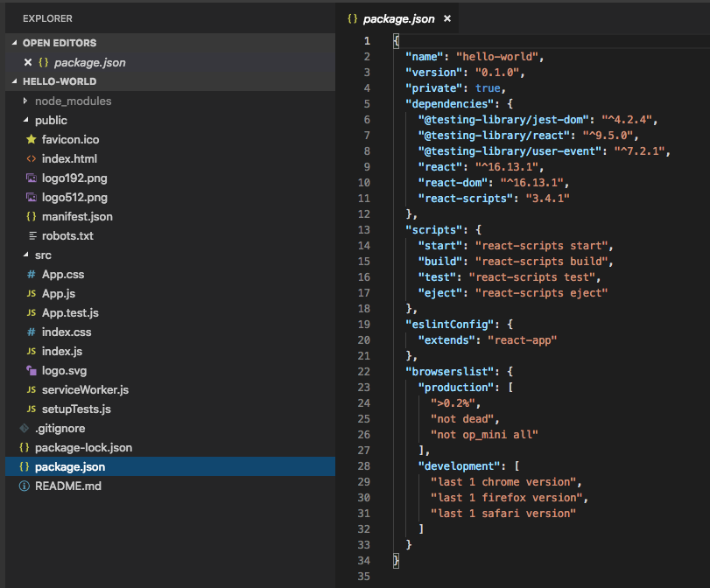Click the git icon beside .gitignore
Screen dimensions: 710x588
[24, 428]
